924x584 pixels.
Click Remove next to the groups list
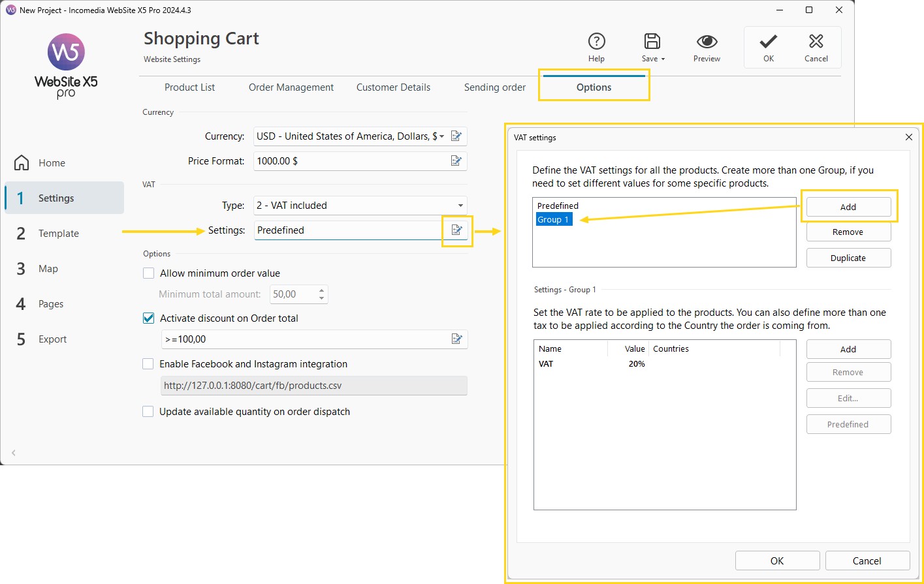click(848, 232)
